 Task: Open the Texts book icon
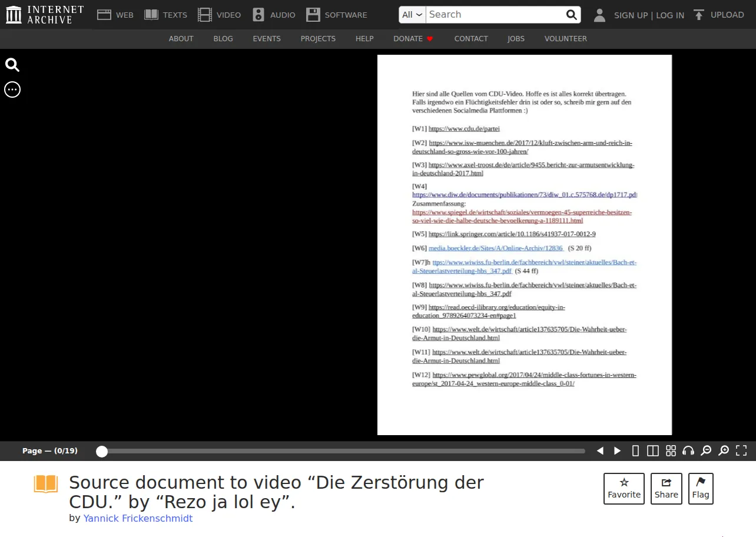point(151,15)
